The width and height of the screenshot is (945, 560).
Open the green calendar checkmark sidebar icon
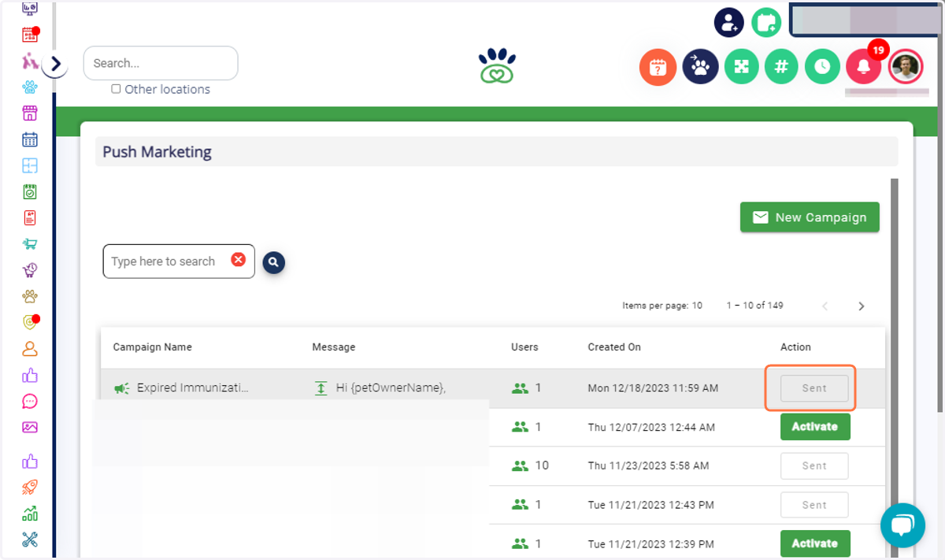[30, 191]
